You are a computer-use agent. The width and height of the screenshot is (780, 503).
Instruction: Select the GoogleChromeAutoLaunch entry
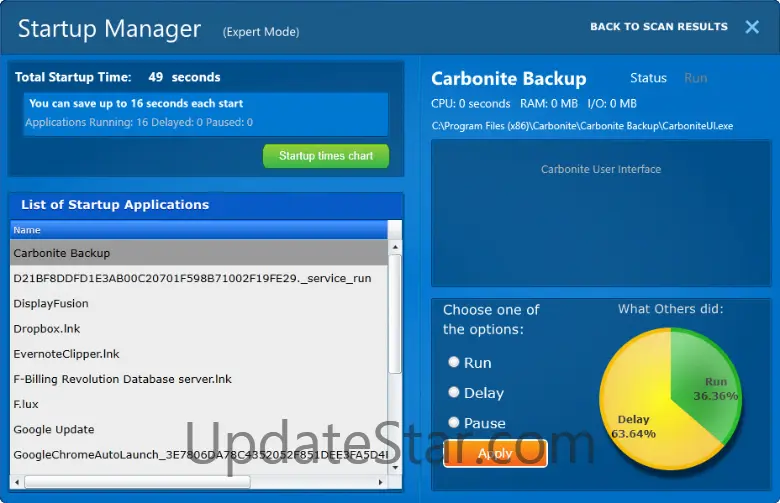198,455
